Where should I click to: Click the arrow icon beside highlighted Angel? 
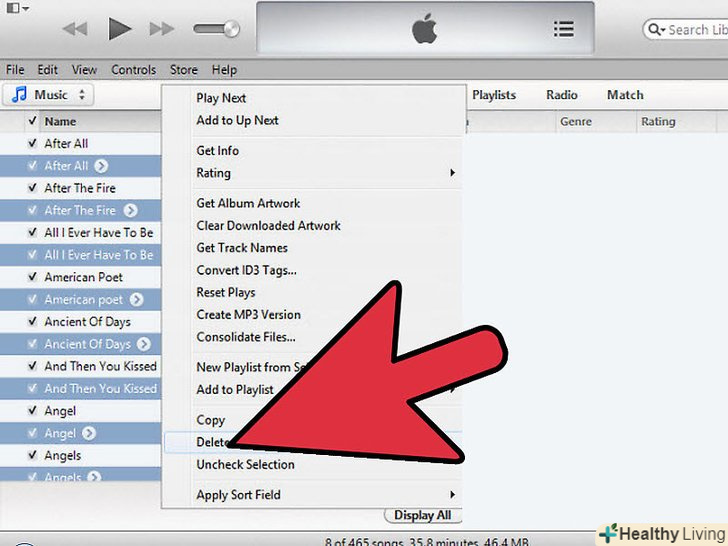coord(89,433)
